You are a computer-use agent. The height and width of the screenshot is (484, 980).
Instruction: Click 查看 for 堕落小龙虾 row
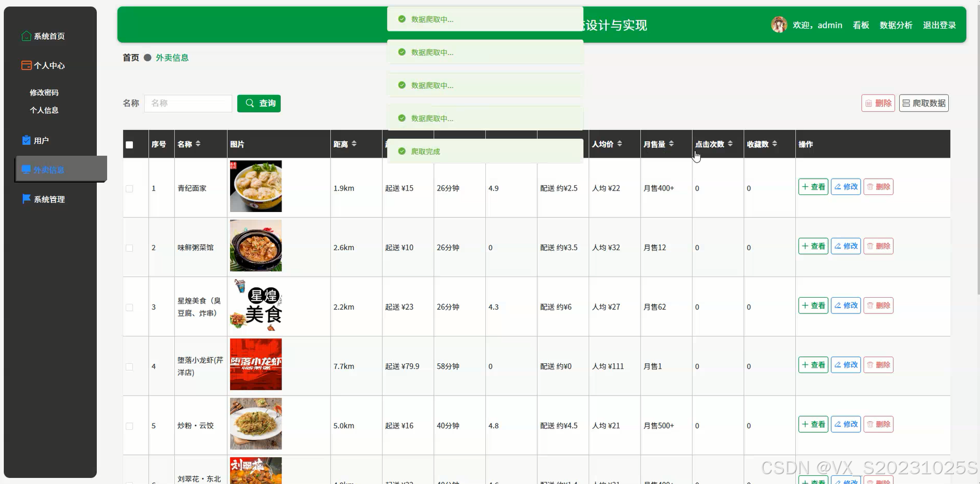click(813, 365)
